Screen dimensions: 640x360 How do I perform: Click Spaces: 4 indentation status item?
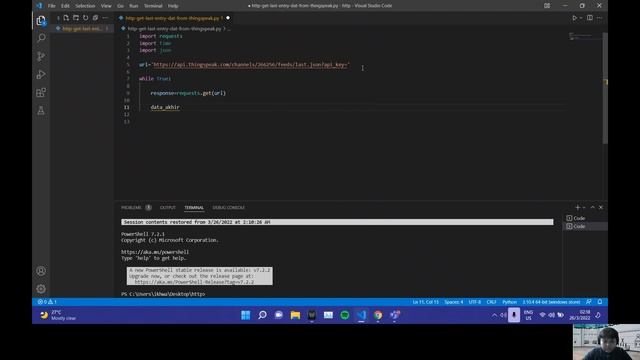click(x=453, y=302)
